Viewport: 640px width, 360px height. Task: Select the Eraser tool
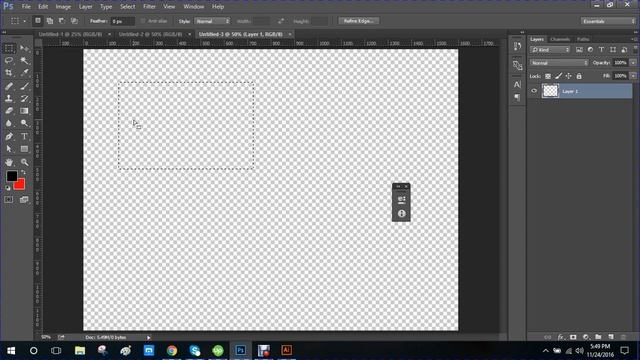pyautogui.click(x=9, y=111)
